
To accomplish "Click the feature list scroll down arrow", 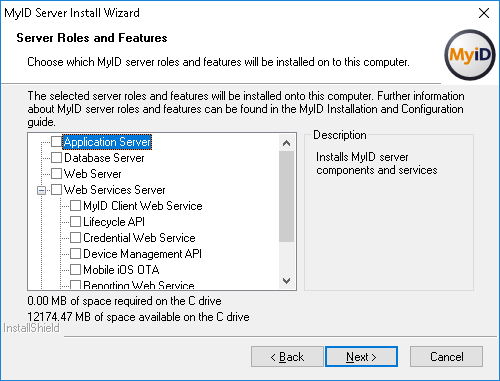I will coord(286,281).
